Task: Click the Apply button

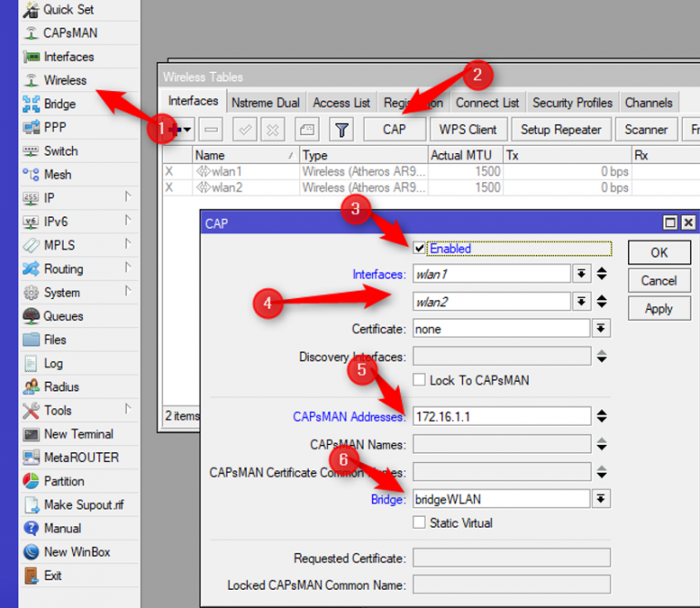Action: coord(658,308)
